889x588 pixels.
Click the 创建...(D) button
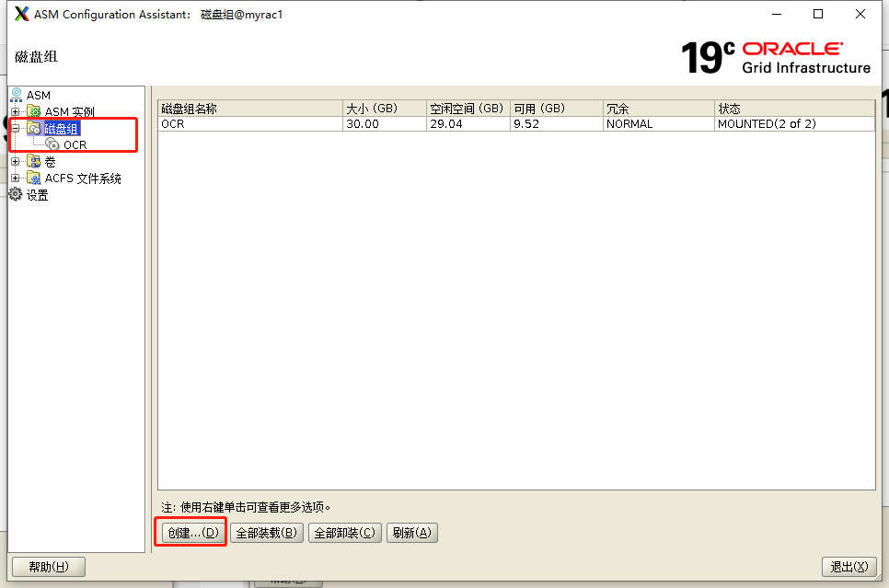point(193,533)
